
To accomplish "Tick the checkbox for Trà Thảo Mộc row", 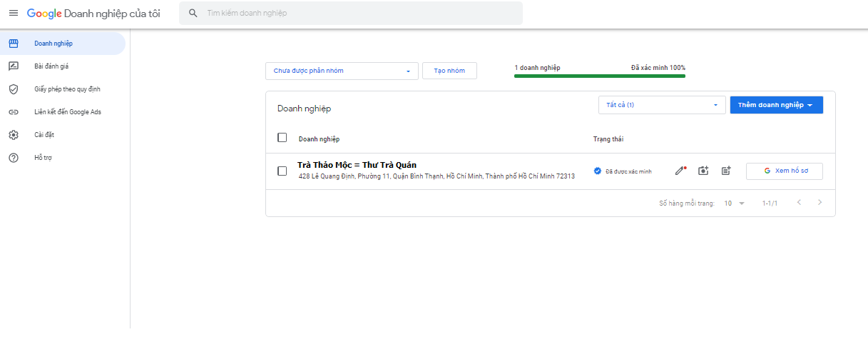I will [x=282, y=171].
